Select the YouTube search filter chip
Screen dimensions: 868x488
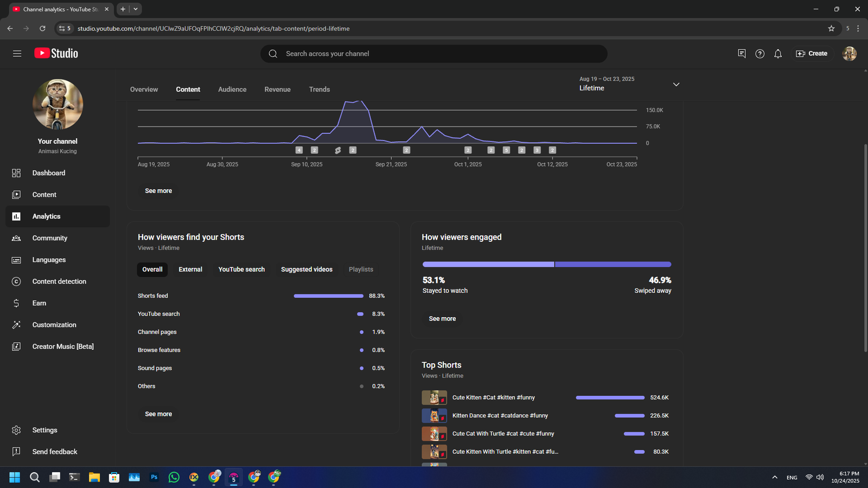click(x=241, y=269)
